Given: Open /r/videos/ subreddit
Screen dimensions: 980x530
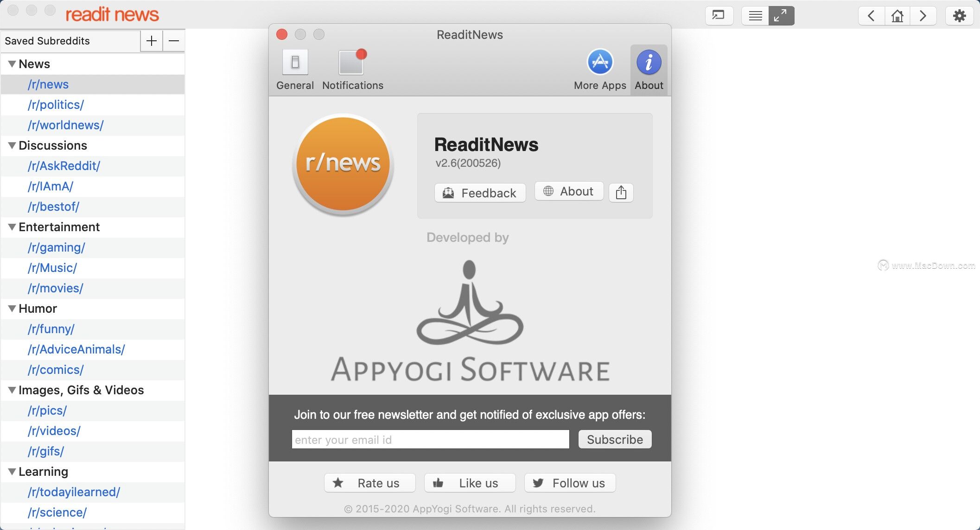Looking at the screenshot, I should (x=93, y=431).
